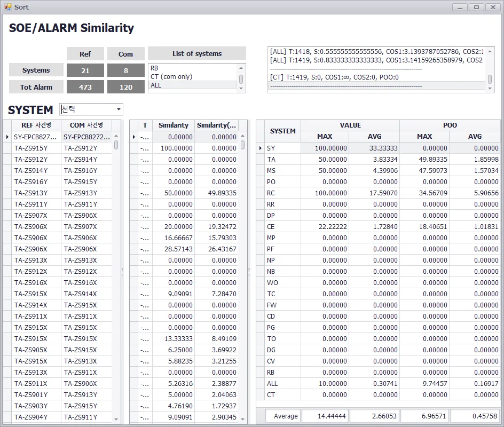
Task: Click the Tot Alarm row label
Action: click(x=36, y=87)
